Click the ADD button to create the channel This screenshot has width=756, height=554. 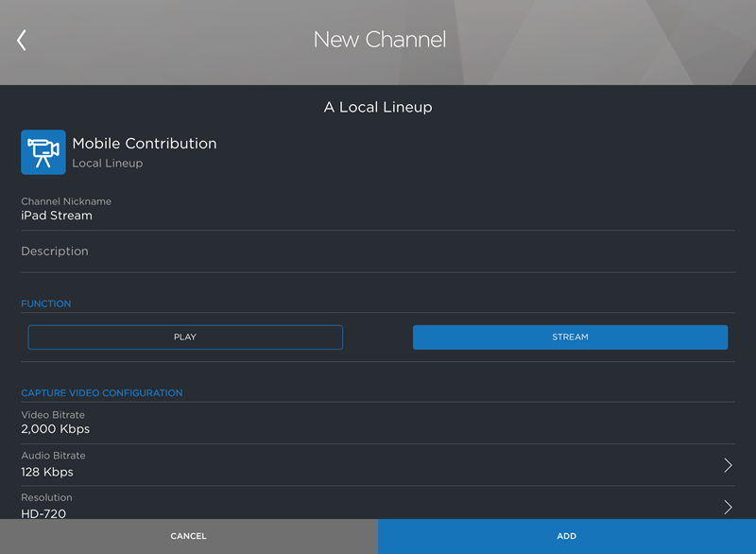point(566,536)
